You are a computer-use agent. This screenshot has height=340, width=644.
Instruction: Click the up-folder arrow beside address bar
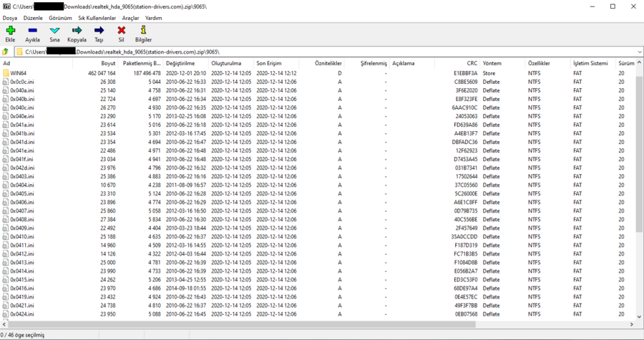pos(5,52)
